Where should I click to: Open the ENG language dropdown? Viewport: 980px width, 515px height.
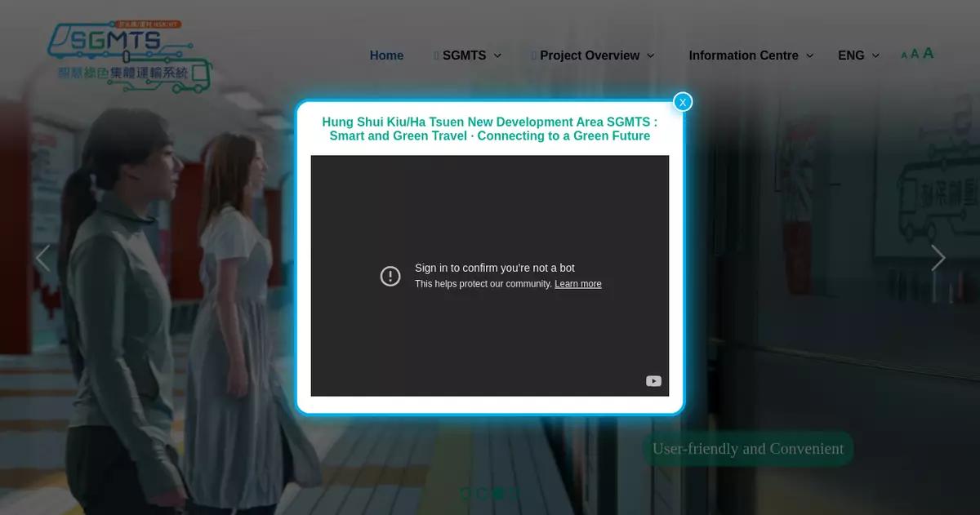coord(858,55)
